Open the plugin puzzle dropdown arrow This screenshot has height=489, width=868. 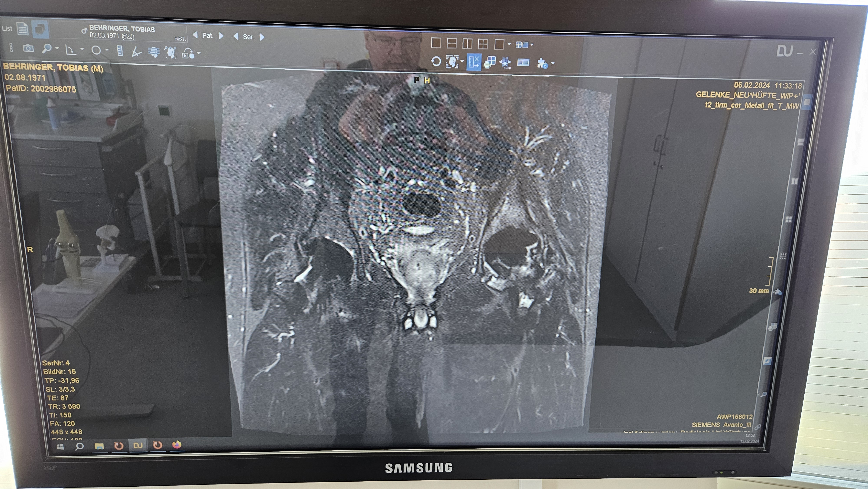click(x=553, y=63)
